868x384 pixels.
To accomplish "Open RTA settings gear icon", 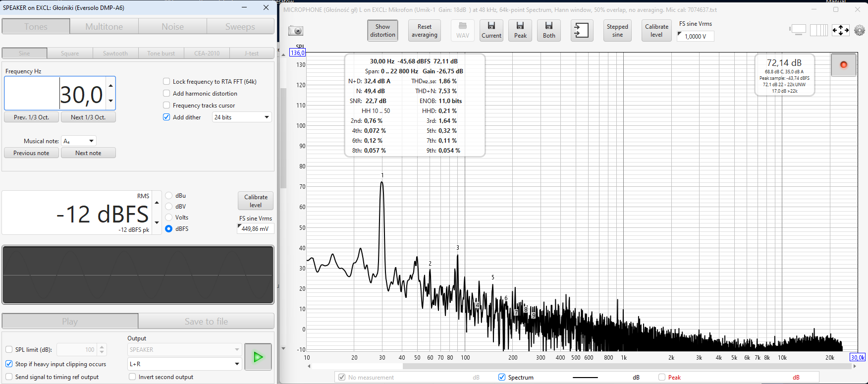I will point(860,30).
